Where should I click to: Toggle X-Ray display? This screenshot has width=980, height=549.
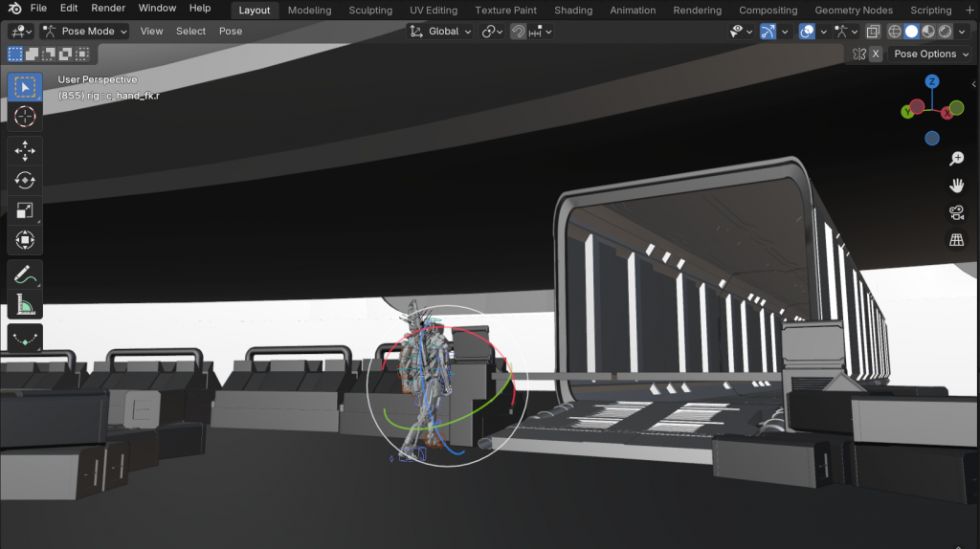click(x=872, y=32)
